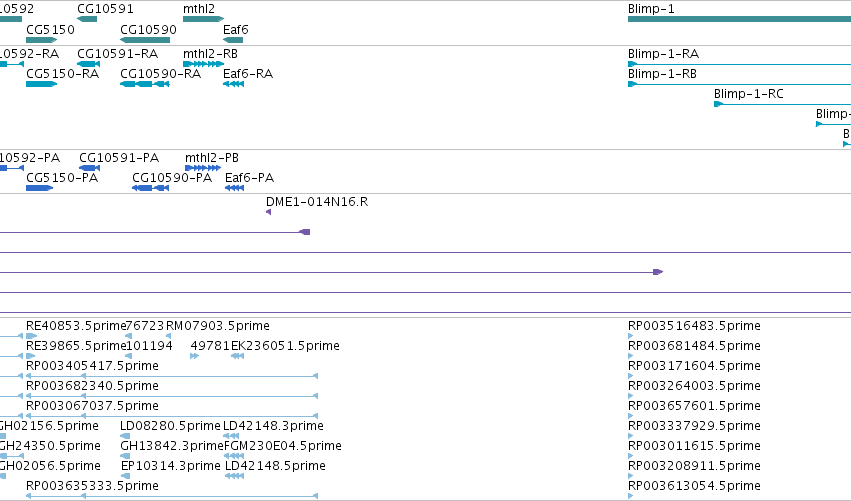851x501 pixels.
Task: Click the Blimp-1-RB transcript label
Action: pos(662,74)
